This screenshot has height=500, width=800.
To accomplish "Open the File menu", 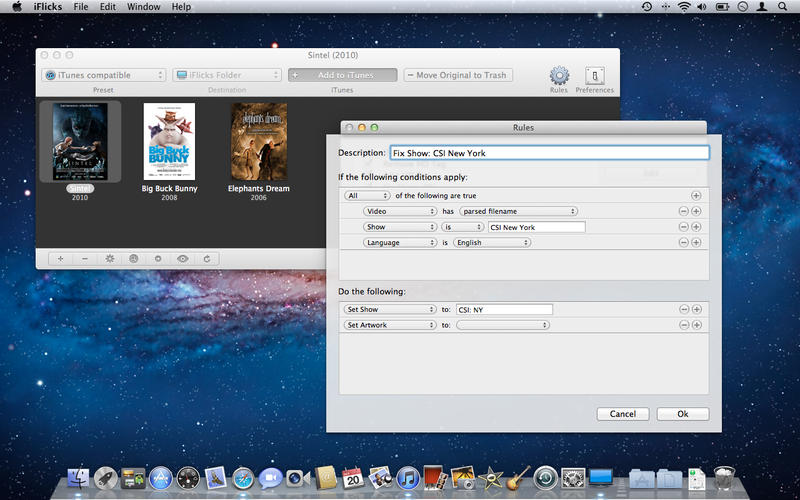I will point(80,7).
